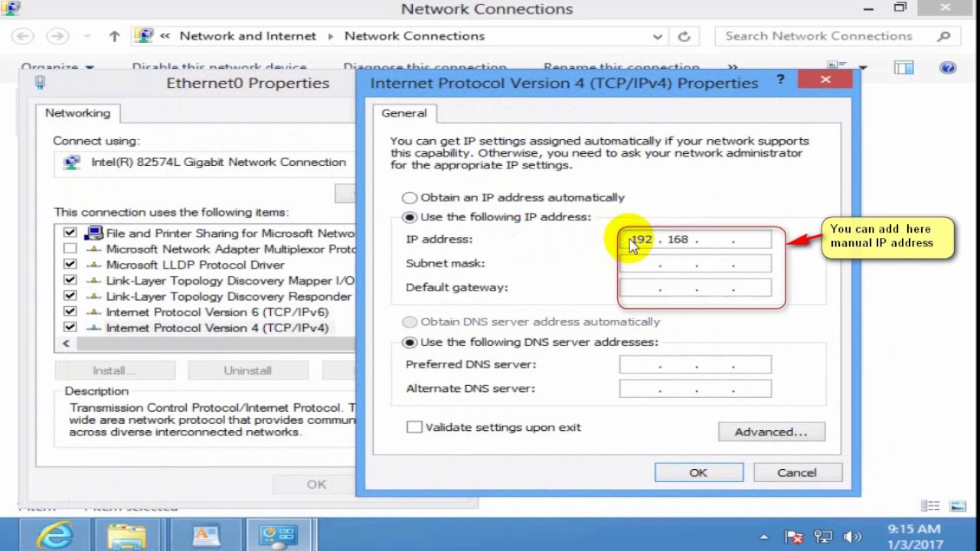Open Action Center flag icon
The width and height of the screenshot is (980, 551).
794,536
